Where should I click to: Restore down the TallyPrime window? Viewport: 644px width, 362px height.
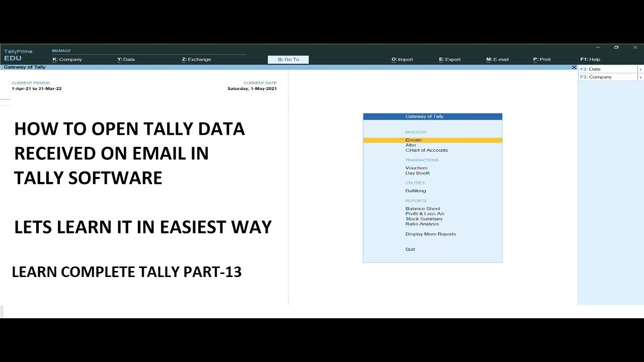pyautogui.click(x=616, y=47)
